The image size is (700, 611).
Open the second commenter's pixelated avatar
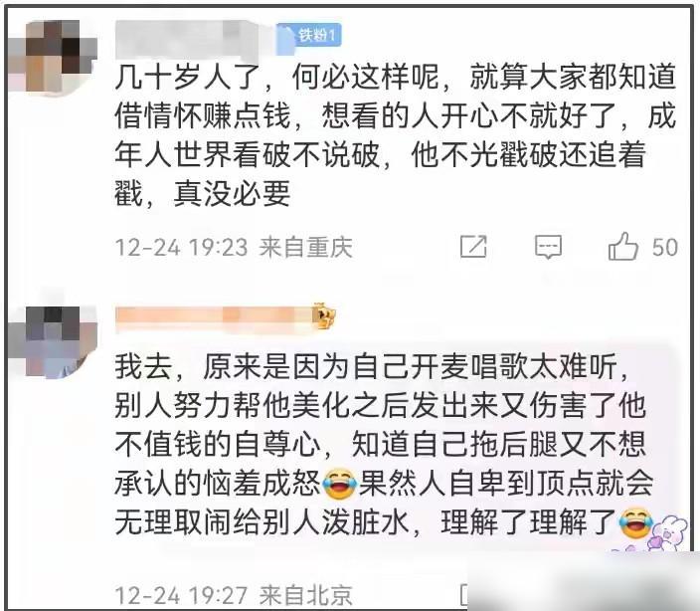coord(53,341)
